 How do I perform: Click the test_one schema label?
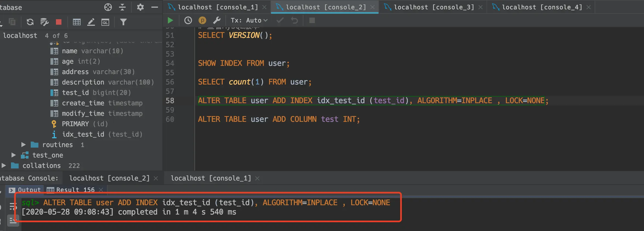click(x=48, y=155)
